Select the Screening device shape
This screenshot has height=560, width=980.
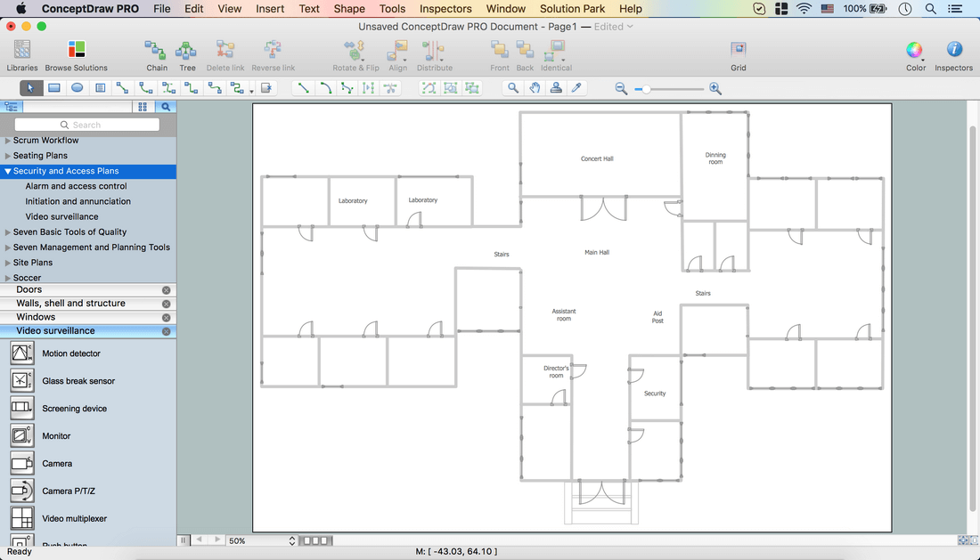pyautogui.click(x=22, y=409)
